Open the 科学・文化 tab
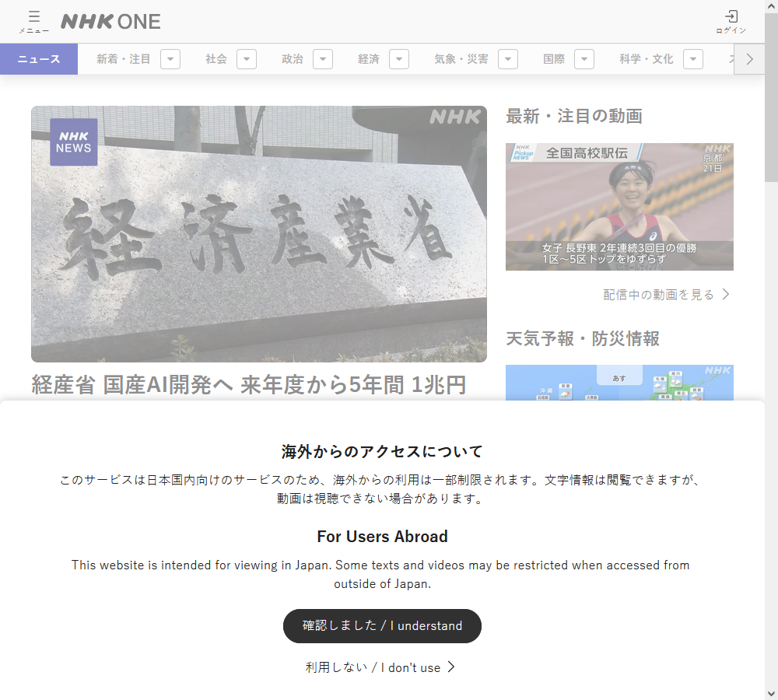Image resolution: width=778 pixels, height=700 pixels. click(646, 59)
